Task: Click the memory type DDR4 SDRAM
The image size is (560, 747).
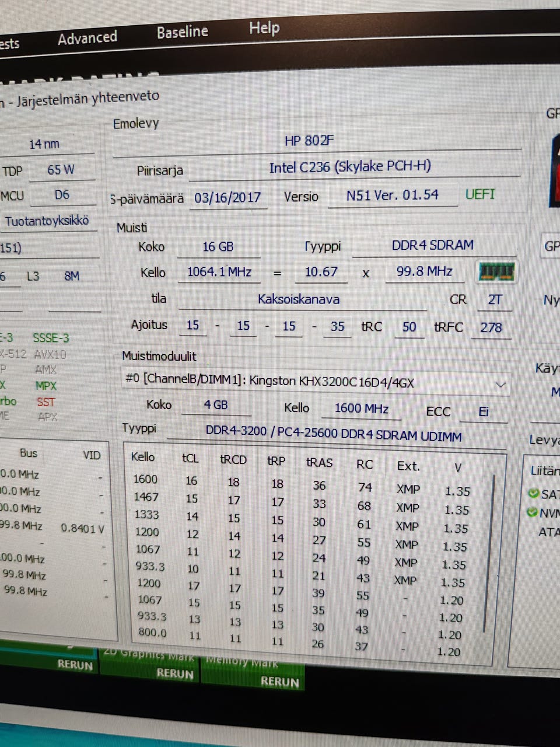Action: 433,245
